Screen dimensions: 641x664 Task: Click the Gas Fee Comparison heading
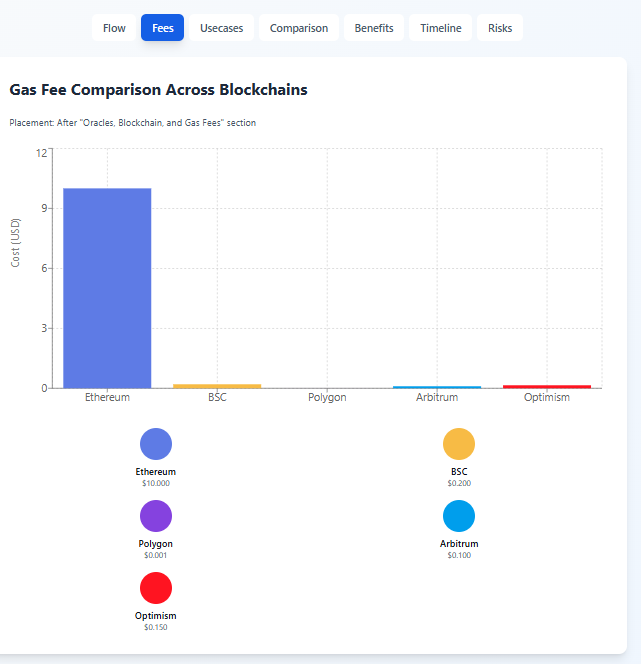[x=158, y=90]
